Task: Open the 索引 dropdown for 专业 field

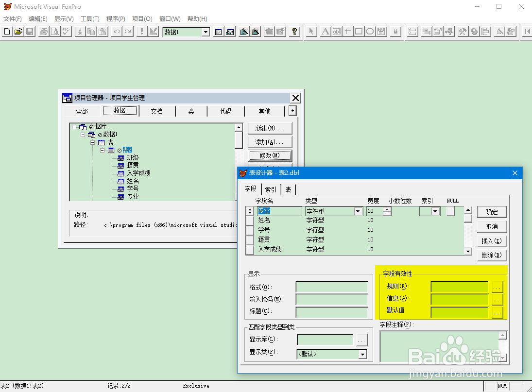Action: (435, 211)
